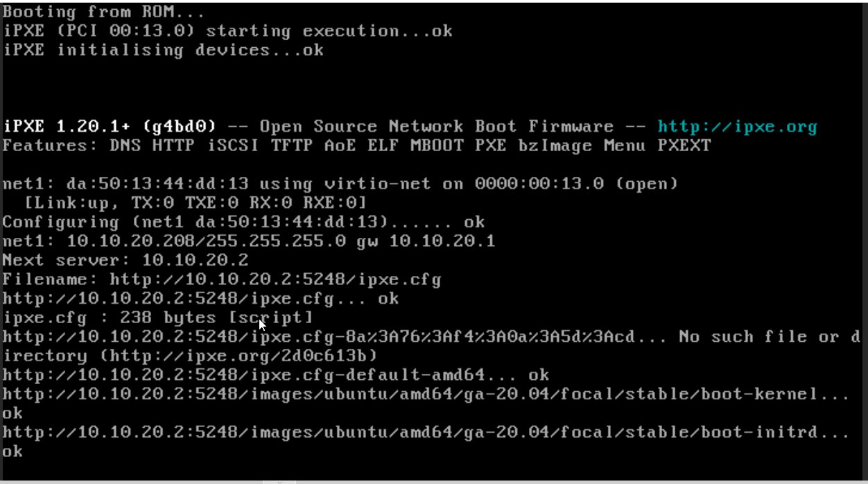Viewport: 868px width, 484px height.
Task: Click the handle at the bottom edge
Action: (279, 481)
